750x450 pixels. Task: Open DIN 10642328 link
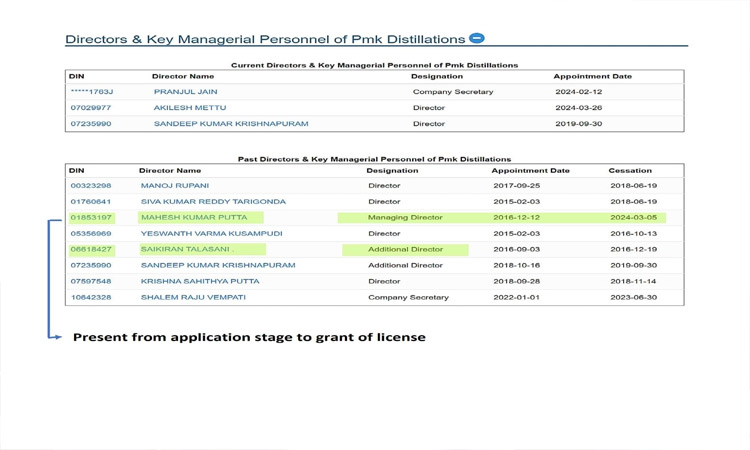click(x=91, y=297)
